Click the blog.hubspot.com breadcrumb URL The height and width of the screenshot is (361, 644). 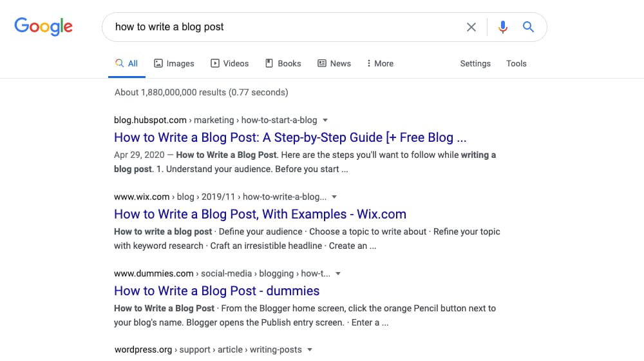click(215, 120)
